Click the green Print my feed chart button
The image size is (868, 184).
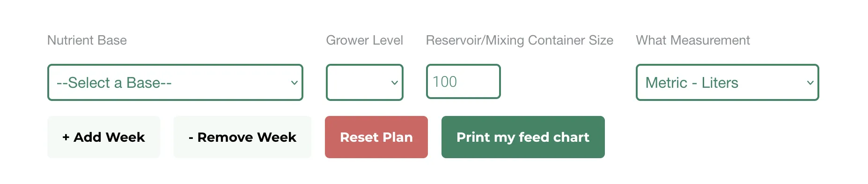click(523, 137)
